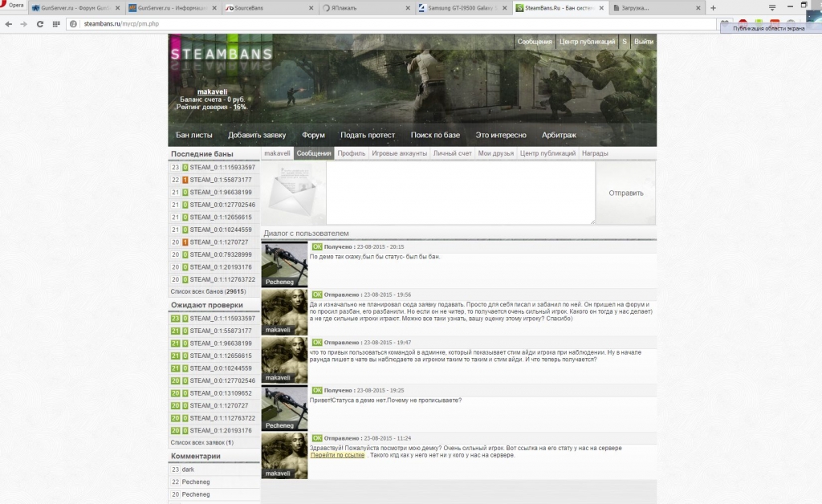This screenshot has height=504, width=822.
Task: Click the Отправить send button
Action: click(x=626, y=193)
